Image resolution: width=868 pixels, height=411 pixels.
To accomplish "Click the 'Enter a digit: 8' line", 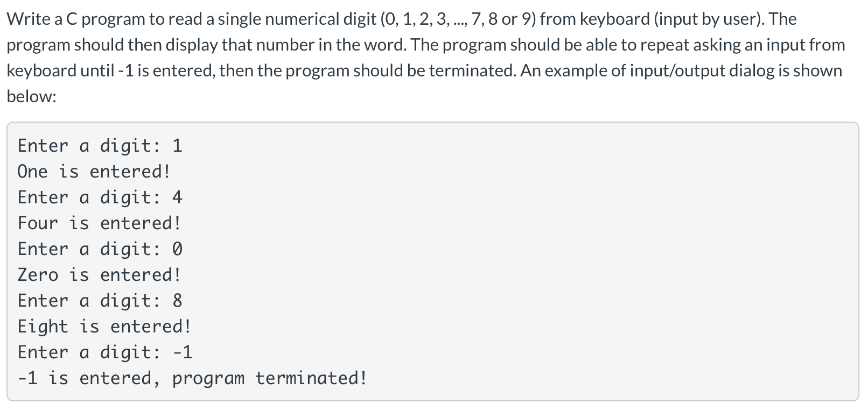I will (x=100, y=301).
